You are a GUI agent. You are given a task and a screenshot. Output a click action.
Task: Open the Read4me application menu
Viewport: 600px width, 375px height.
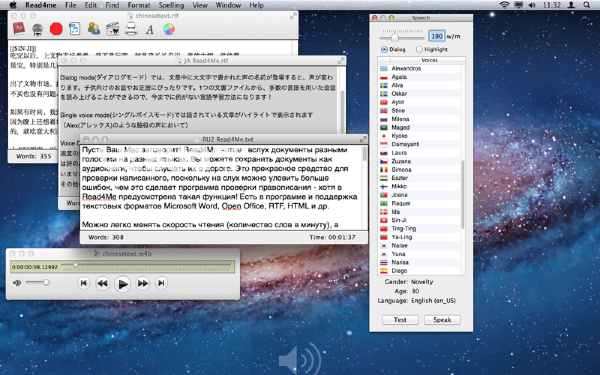click(x=41, y=5)
